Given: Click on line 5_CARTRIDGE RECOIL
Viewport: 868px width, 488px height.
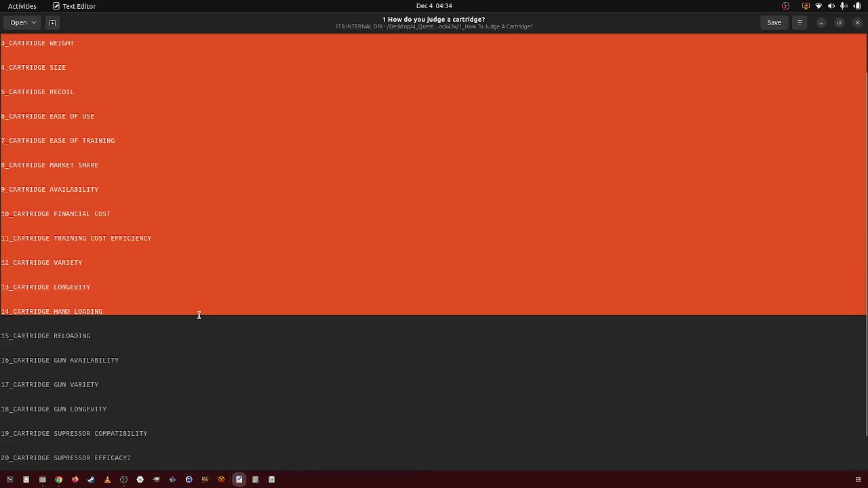Looking at the screenshot, I should tap(37, 91).
